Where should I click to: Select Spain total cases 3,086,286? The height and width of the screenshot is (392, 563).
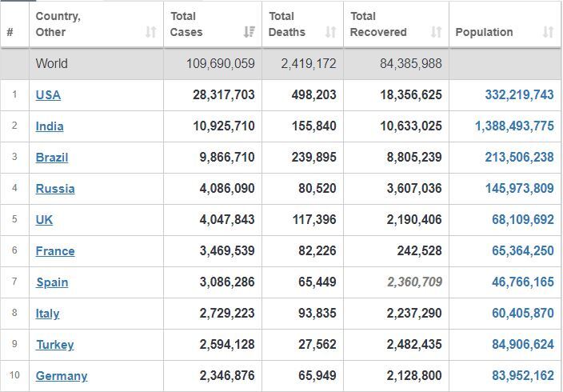click(227, 282)
